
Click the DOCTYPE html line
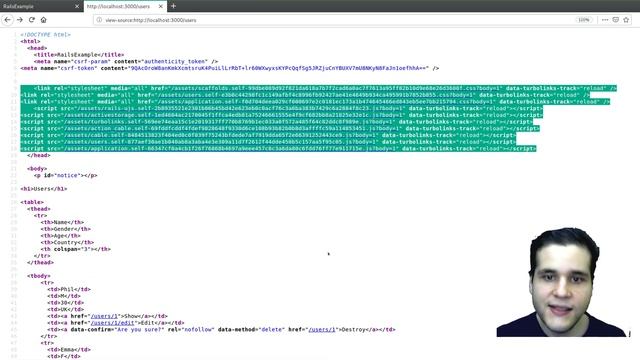46,35
